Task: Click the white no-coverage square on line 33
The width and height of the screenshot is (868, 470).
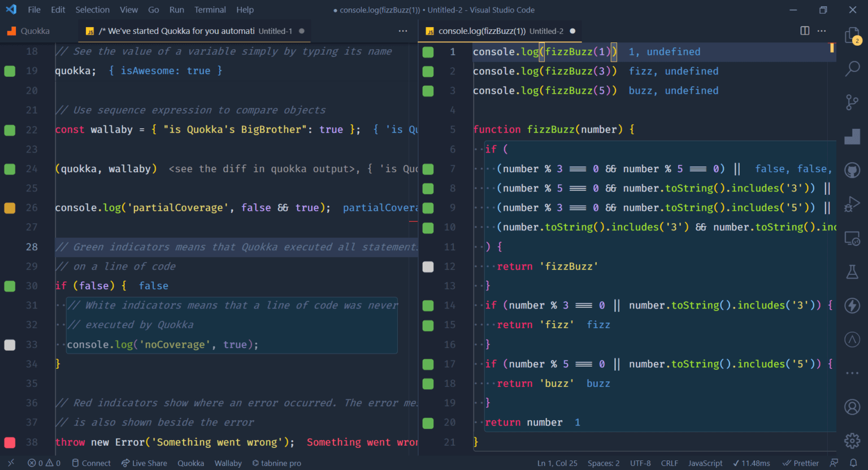Action: point(10,345)
